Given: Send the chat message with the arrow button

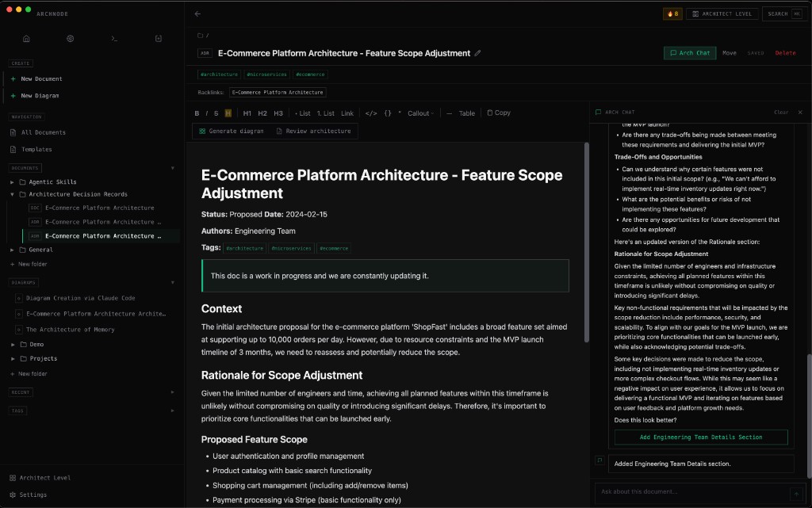Looking at the screenshot, I should click(796, 494).
